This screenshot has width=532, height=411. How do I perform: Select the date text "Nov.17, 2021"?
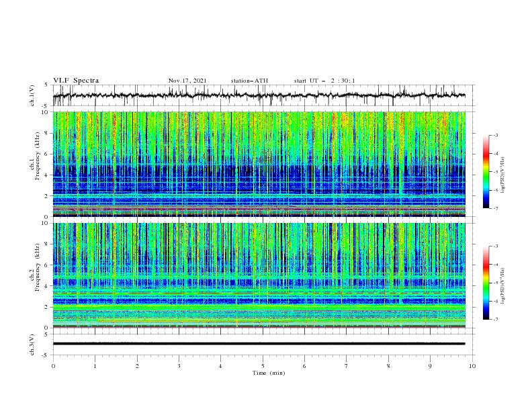click(187, 81)
